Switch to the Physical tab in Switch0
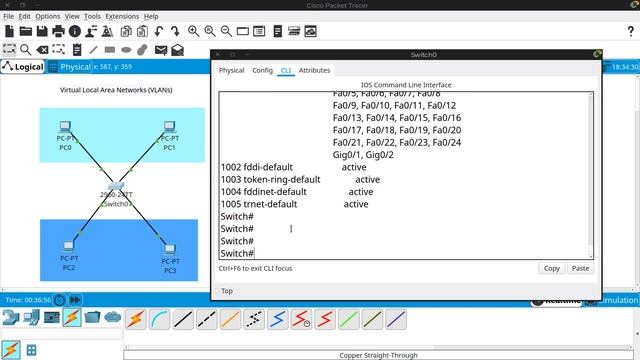 click(231, 70)
